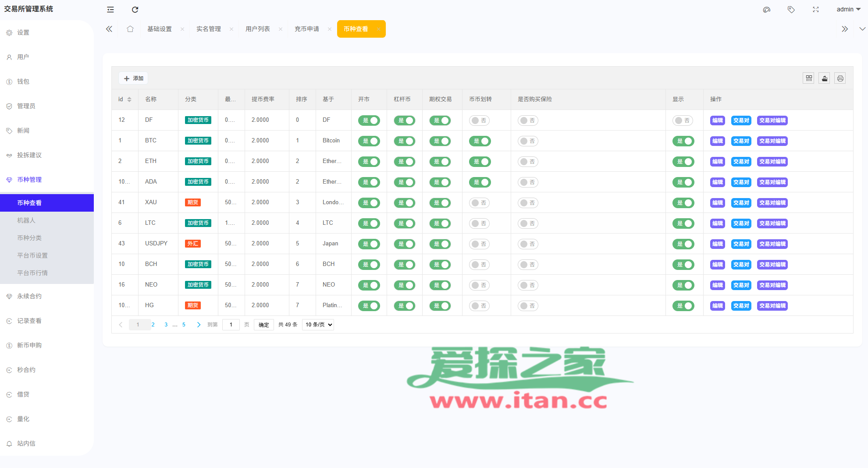The height and width of the screenshot is (468, 868).
Task: Click the refresh icon in top bar
Action: click(x=135, y=10)
